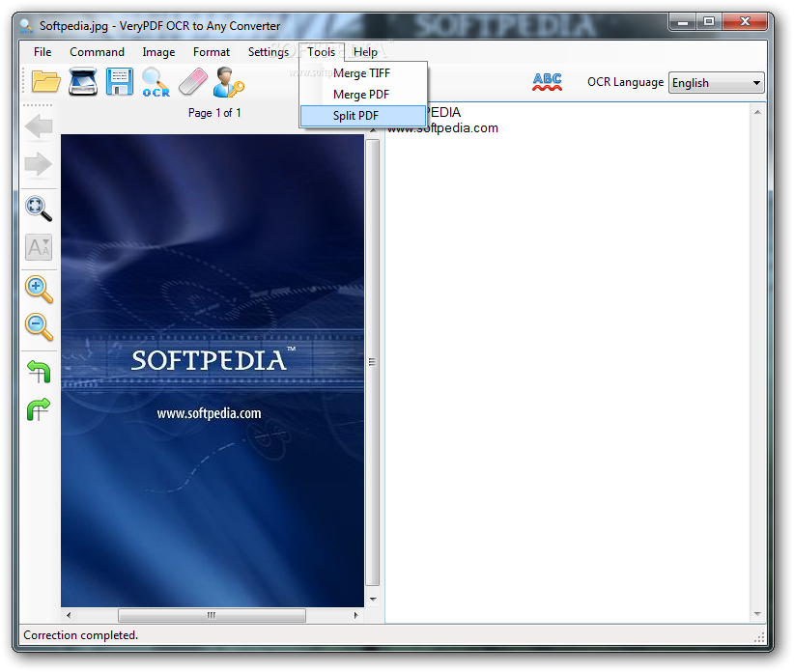794x672 pixels.
Task: Close the VeryPDF window
Action: tap(745, 22)
